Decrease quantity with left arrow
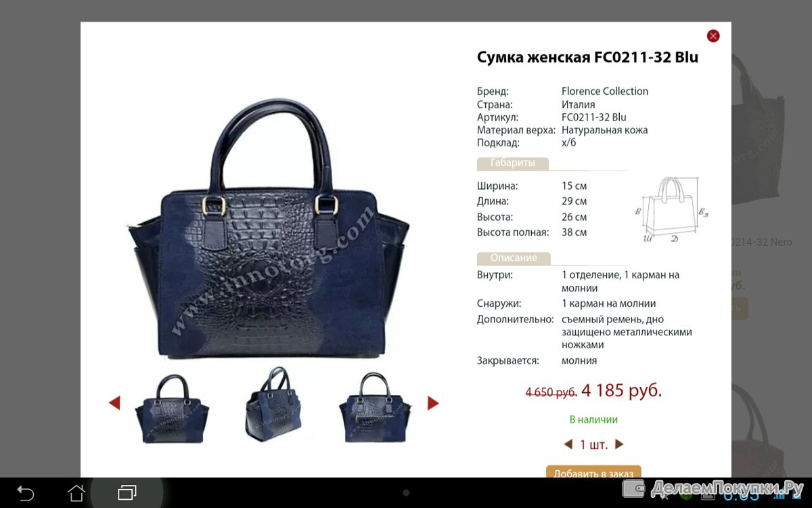The height and width of the screenshot is (508, 812). 568,444
